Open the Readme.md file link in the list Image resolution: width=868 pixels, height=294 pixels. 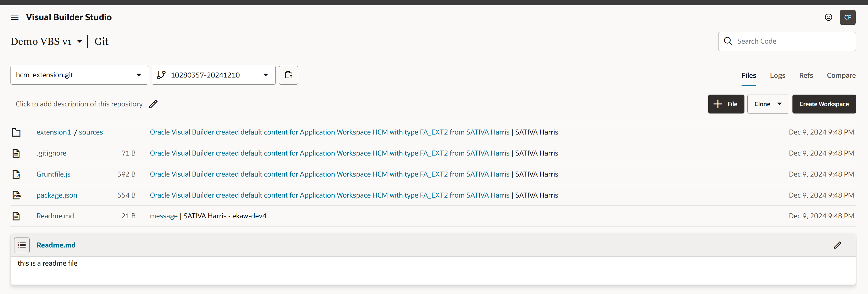click(55, 216)
